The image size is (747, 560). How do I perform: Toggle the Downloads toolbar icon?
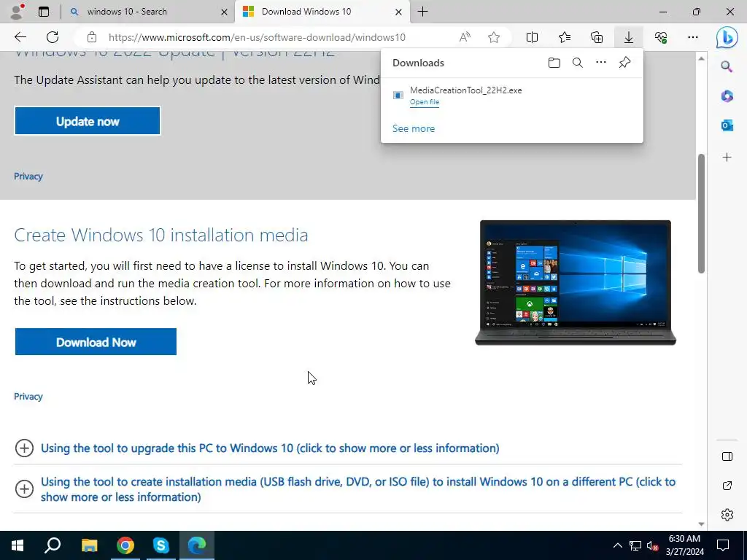coord(628,37)
